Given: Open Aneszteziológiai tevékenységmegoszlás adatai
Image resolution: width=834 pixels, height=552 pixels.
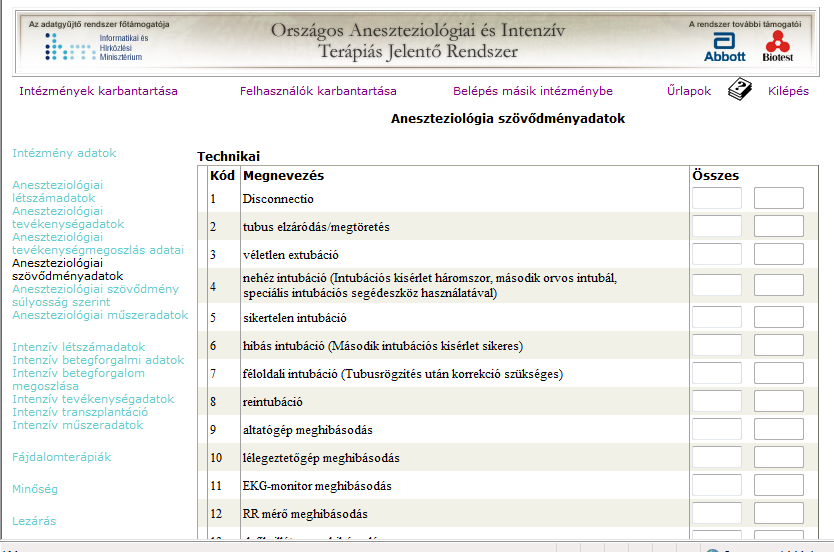Looking at the screenshot, I should point(98,244).
